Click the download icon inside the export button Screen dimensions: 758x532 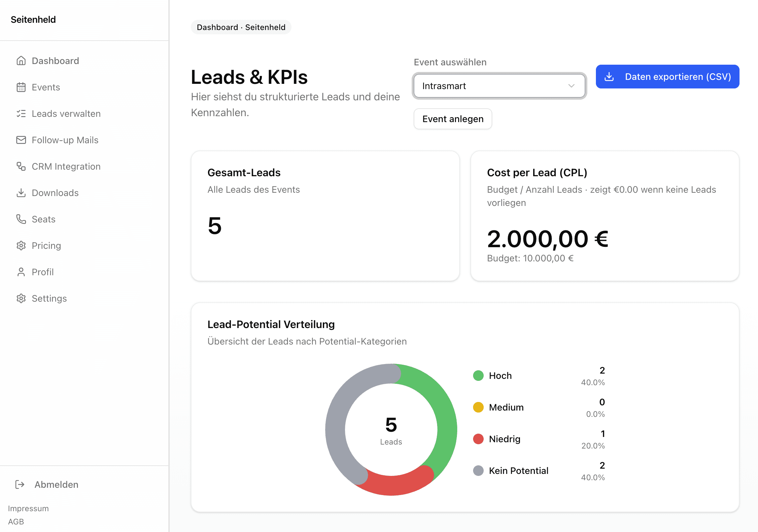point(610,77)
